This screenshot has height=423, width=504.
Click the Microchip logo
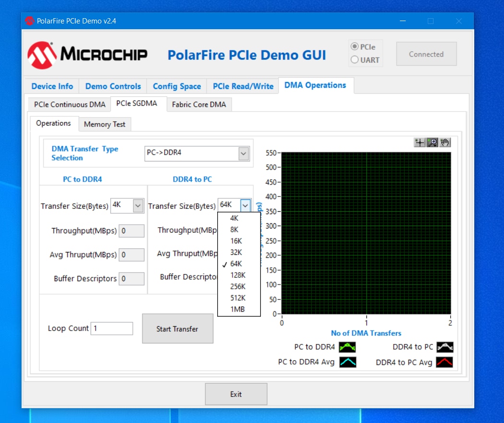[x=87, y=55]
